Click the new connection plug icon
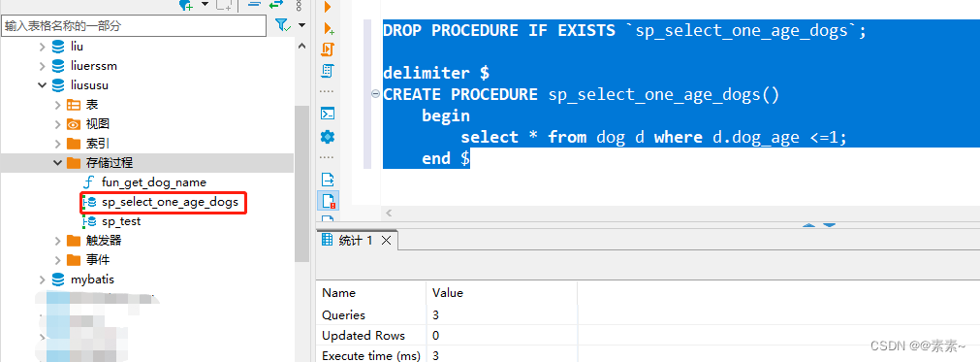Screen dimensions: 980x362 [185, 5]
